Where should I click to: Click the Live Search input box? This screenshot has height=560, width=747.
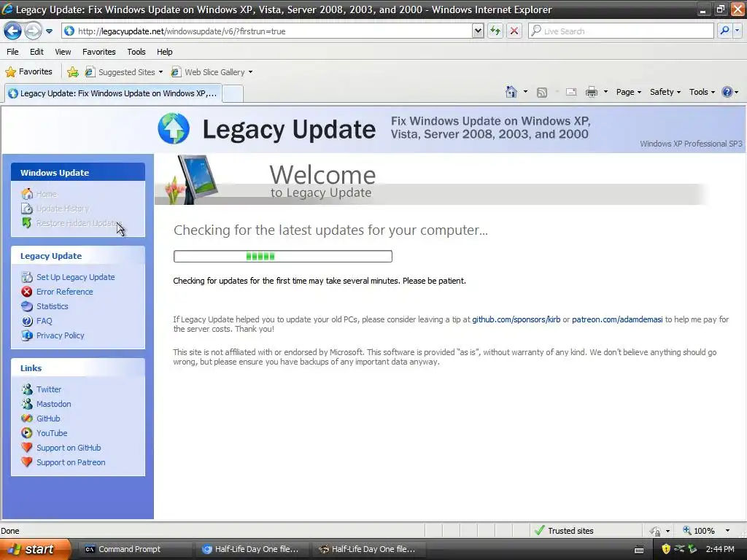coord(620,31)
